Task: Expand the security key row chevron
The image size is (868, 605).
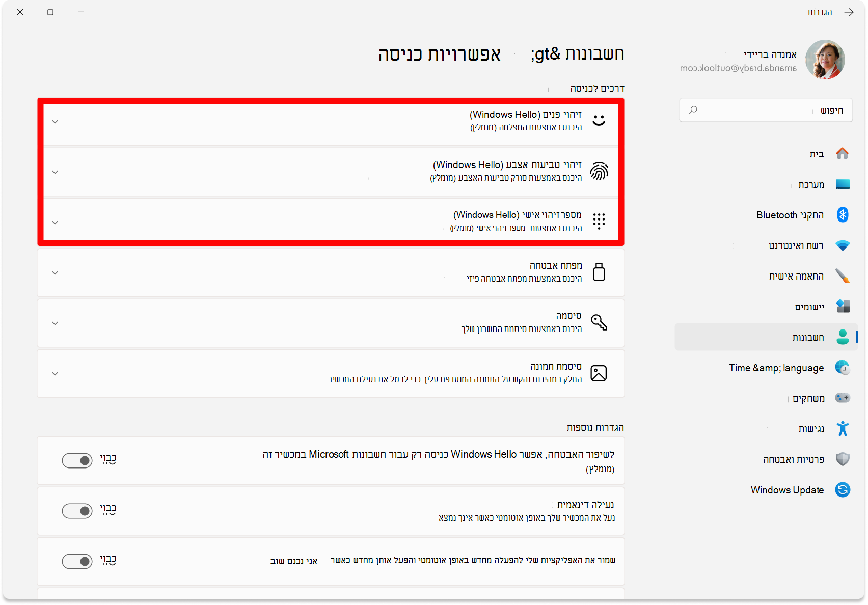Action: (55, 272)
